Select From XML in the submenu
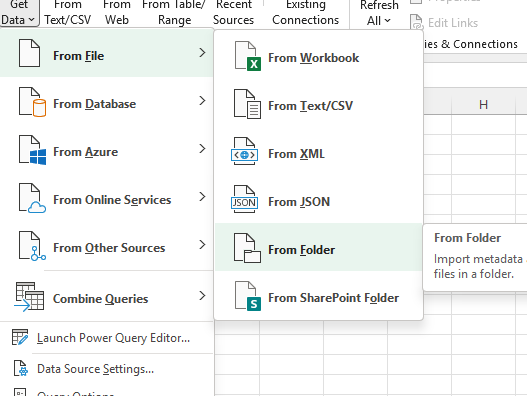Viewport: 527px width, 396px height. [319, 151]
